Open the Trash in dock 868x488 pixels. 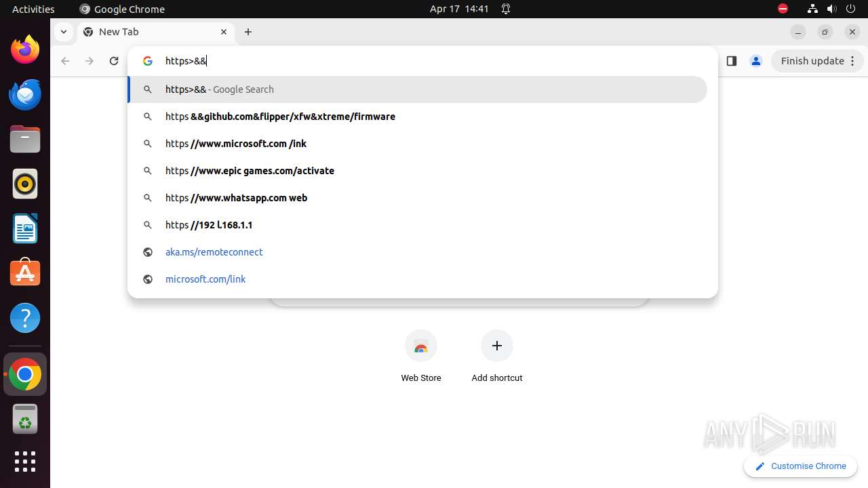coord(25,419)
